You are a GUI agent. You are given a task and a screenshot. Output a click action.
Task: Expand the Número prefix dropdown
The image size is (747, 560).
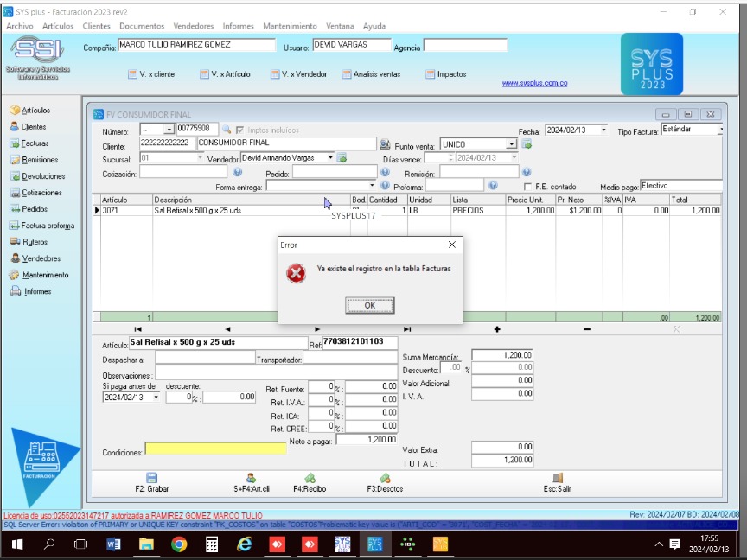(x=169, y=130)
